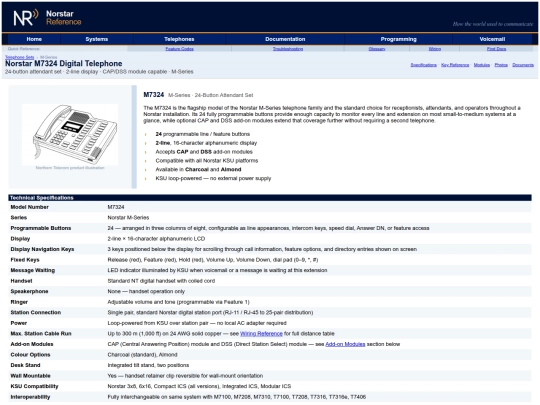The height and width of the screenshot is (405, 540).
Task: Select the Display Navigation Keys row label
Action: [42, 249]
